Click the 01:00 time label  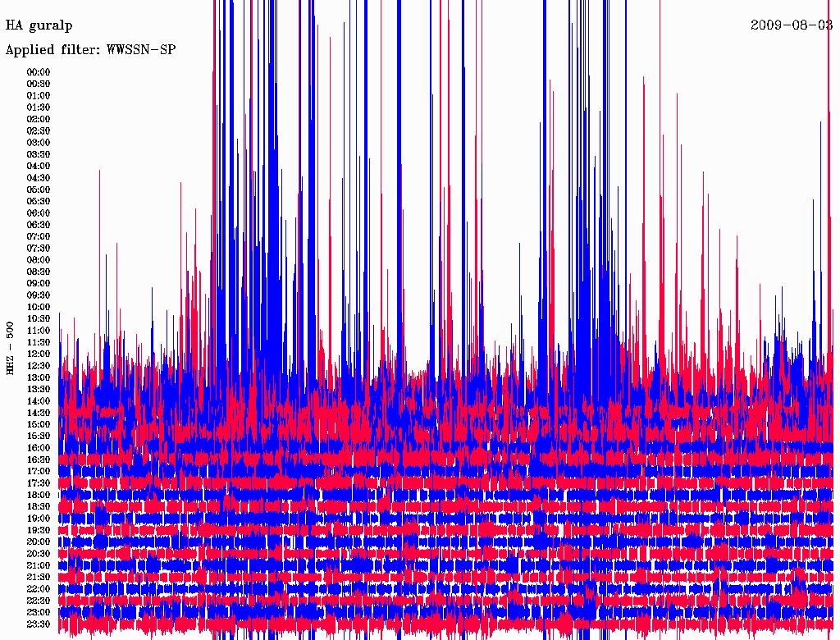(x=39, y=95)
